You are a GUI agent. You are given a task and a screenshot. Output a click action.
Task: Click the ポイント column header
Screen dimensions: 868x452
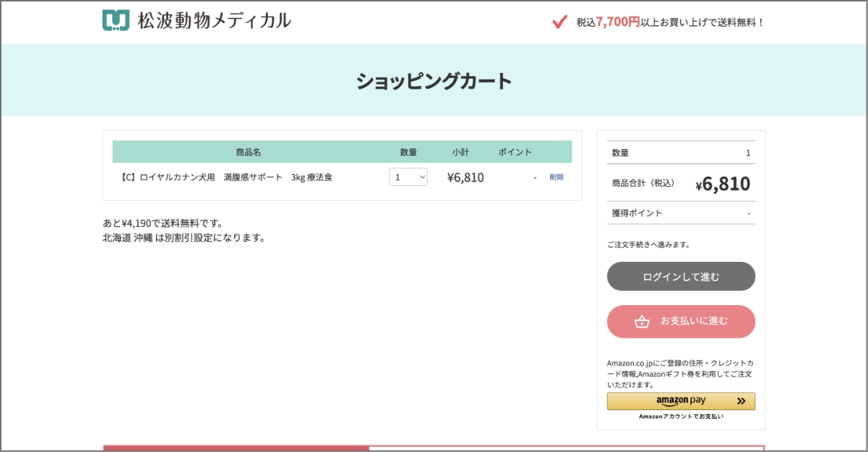click(515, 152)
